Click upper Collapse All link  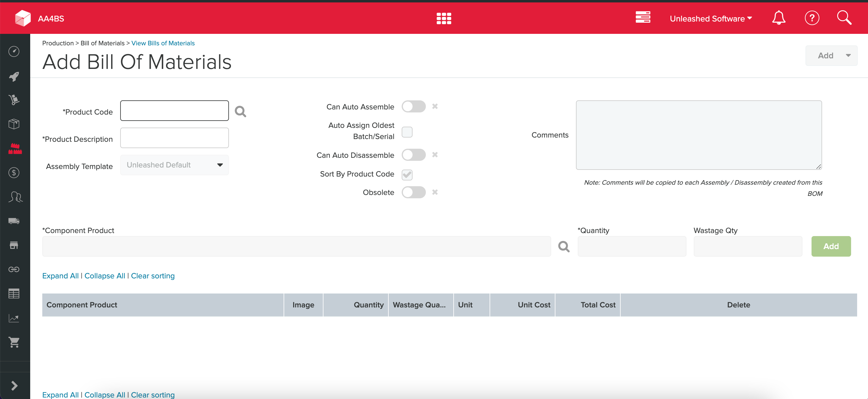104,276
